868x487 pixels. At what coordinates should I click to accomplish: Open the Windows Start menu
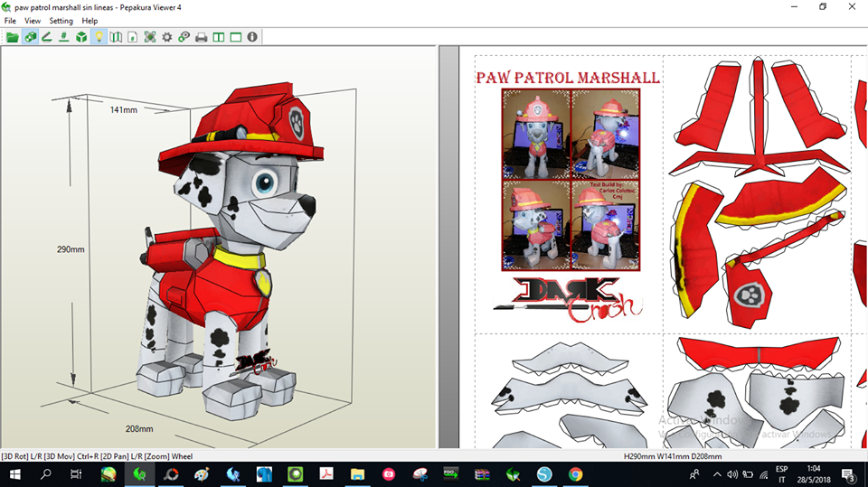[x=15, y=474]
